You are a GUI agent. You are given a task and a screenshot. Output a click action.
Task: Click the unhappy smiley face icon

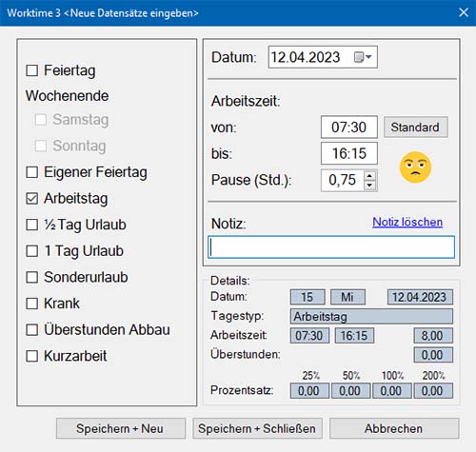(x=415, y=167)
